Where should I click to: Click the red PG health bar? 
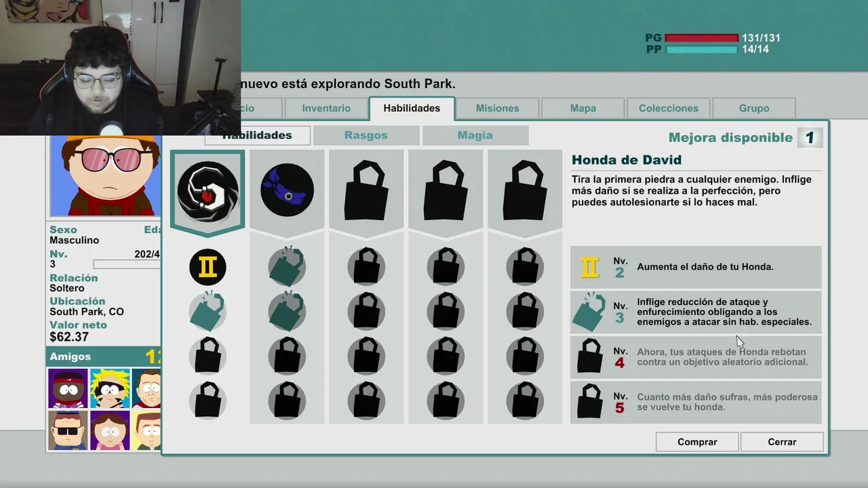pos(701,39)
